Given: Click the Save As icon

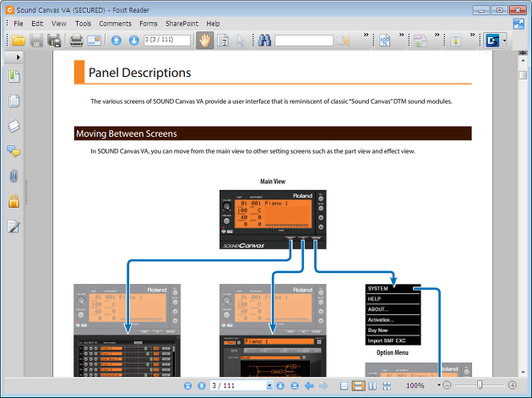Looking at the screenshot, I should [x=54, y=41].
